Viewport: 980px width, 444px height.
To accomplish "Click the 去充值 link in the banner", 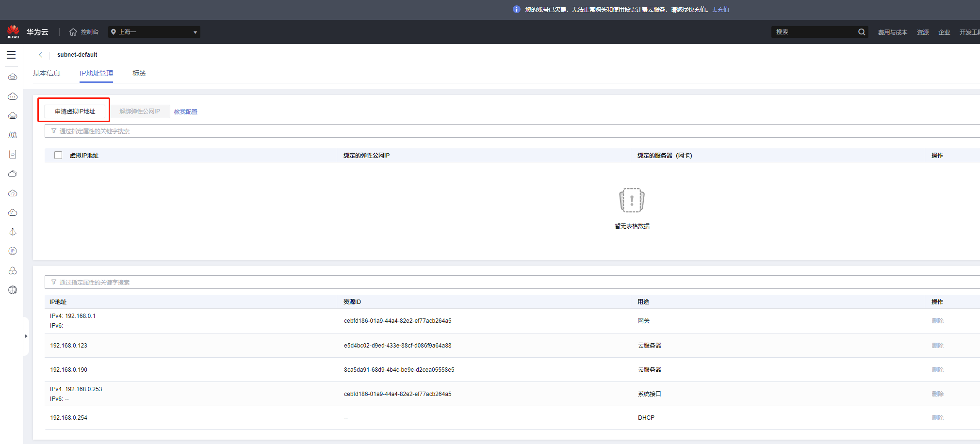I will (x=720, y=9).
